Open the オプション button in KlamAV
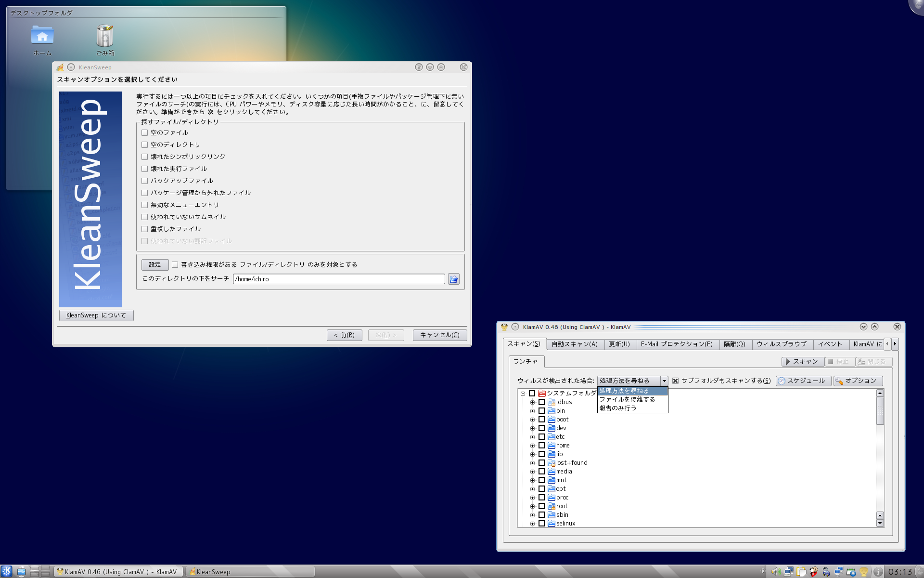Viewport: 924px width, 578px height. pos(858,381)
